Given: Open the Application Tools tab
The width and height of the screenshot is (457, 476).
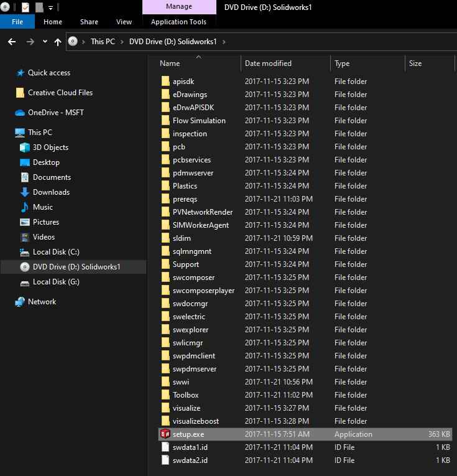Looking at the screenshot, I should (x=178, y=22).
